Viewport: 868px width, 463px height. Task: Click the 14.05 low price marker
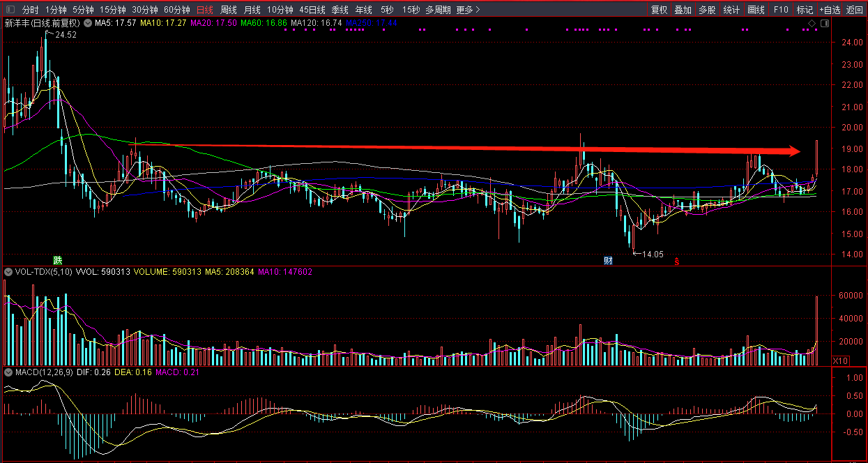(x=653, y=255)
